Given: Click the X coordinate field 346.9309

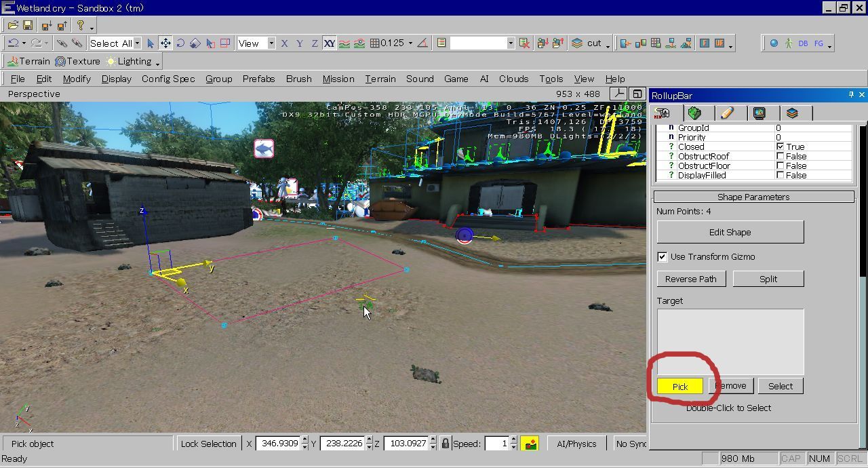Looking at the screenshot, I should pos(277,444).
